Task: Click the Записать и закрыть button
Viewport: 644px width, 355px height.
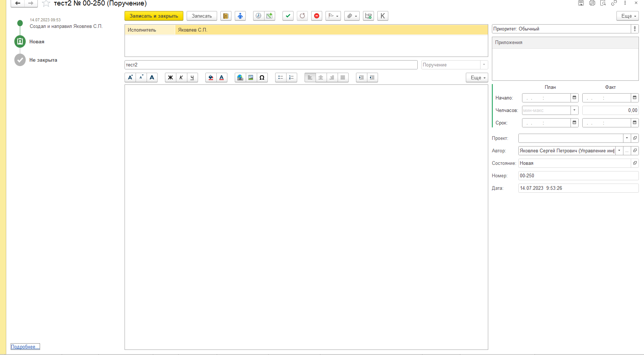Action: (154, 16)
